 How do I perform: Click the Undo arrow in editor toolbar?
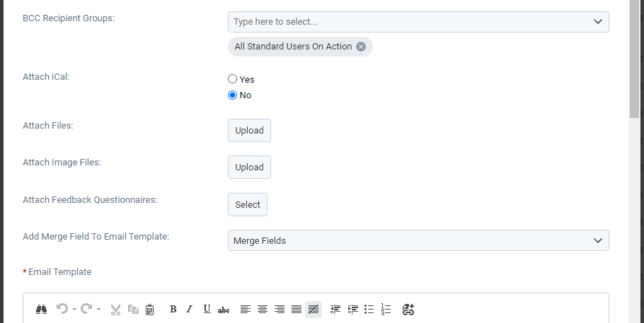point(62,309)
